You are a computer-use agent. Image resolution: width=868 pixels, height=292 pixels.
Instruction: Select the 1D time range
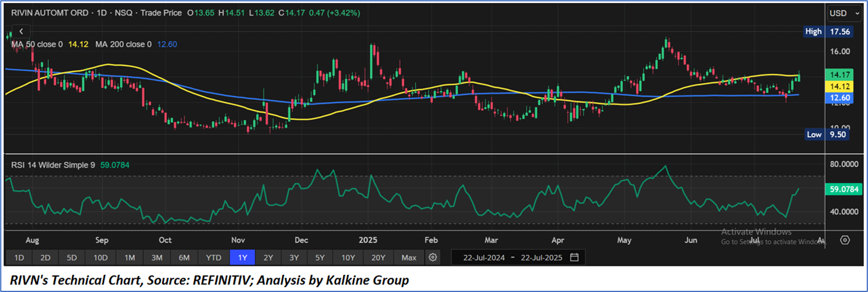(19, 257)
